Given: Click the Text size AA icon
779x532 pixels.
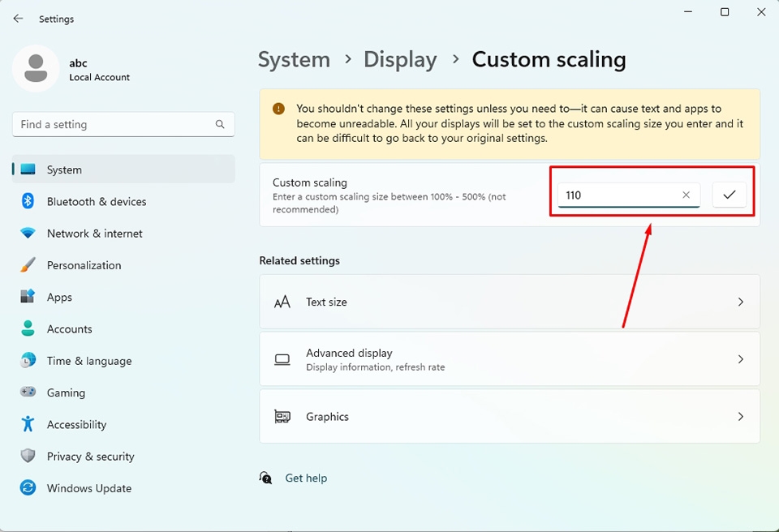Looking at the screenshot, I should click(282, 301).
